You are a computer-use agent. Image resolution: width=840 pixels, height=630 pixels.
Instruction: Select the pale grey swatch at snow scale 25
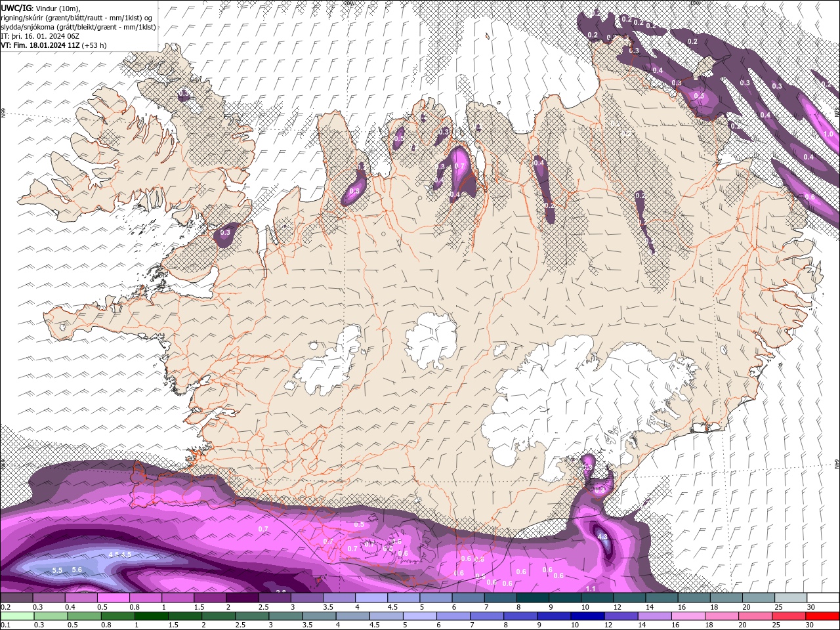coord(791,597)
